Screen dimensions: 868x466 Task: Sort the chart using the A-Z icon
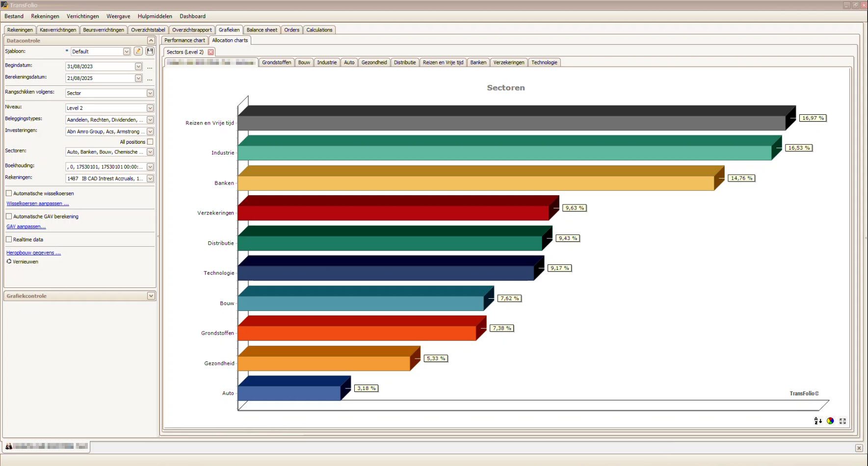(817, 421)
